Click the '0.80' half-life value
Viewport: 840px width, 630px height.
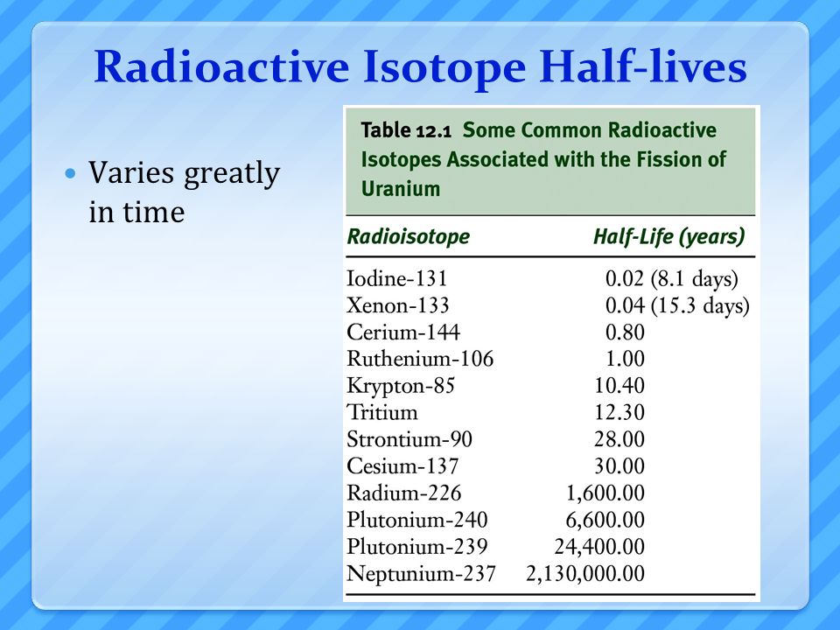point(625,332)
